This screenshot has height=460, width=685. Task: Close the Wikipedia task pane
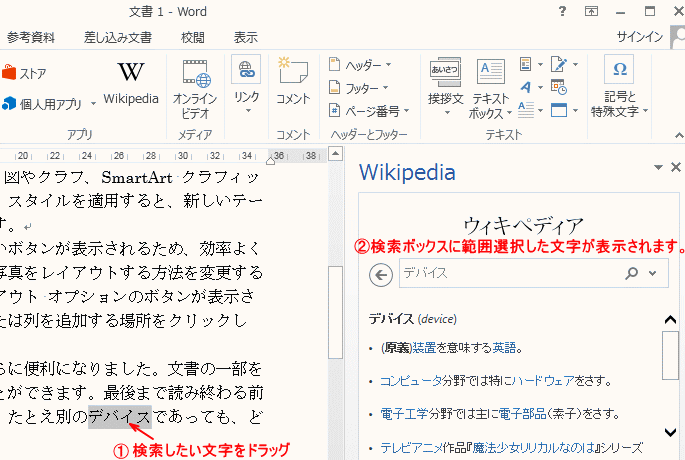[x=676, y=167]
